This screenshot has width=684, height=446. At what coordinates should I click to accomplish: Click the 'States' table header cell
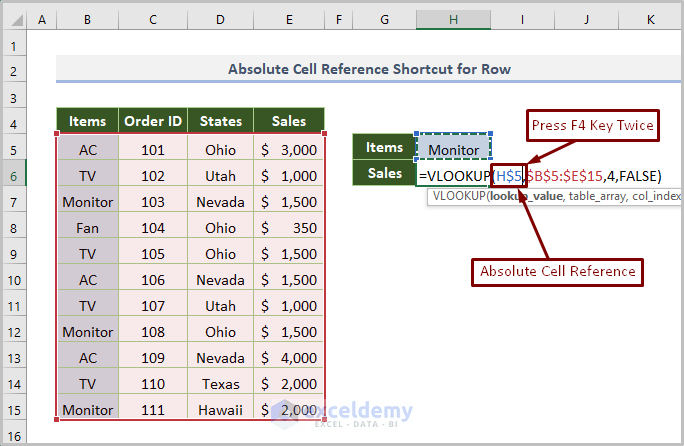[x=220, y=121]
